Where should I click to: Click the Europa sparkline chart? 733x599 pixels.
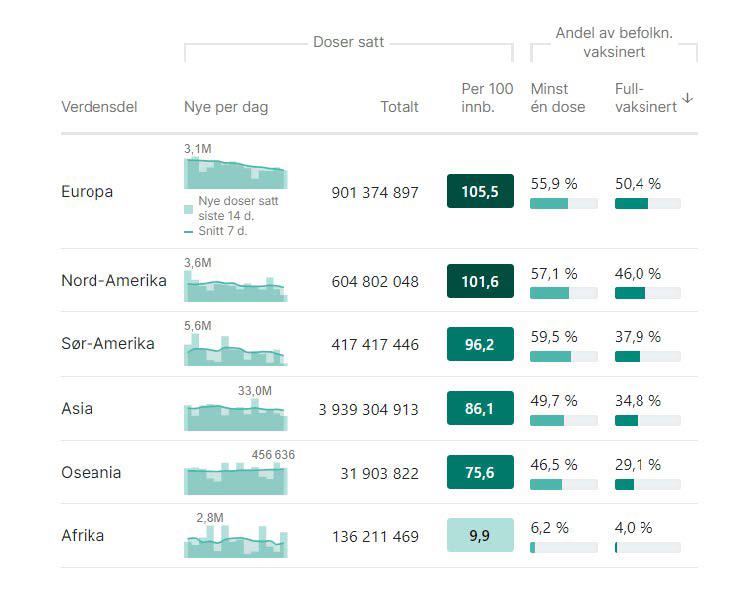click(235, 173)
